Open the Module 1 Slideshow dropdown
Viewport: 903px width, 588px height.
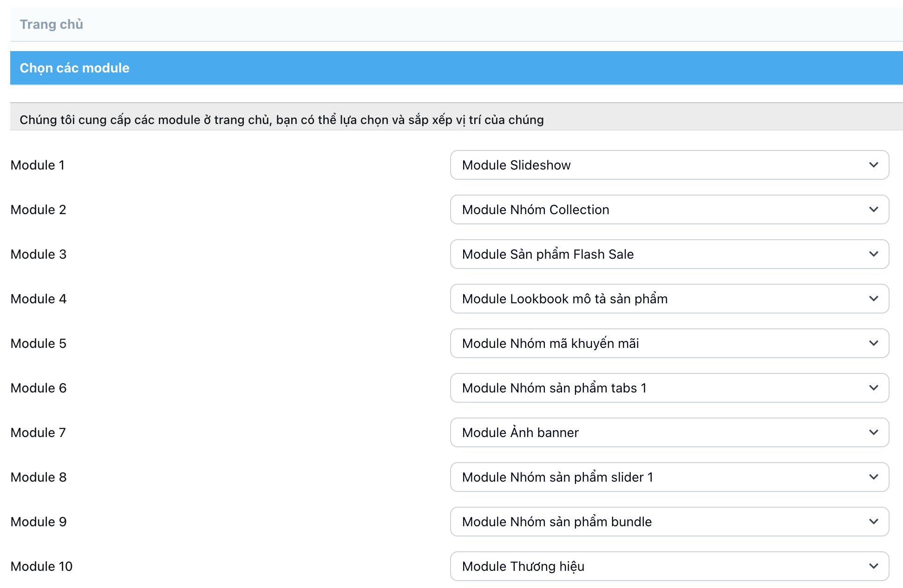coord(669,165)
